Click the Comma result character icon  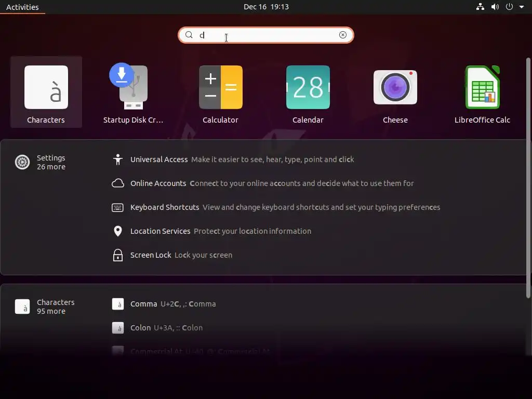[x=118, y=304]
